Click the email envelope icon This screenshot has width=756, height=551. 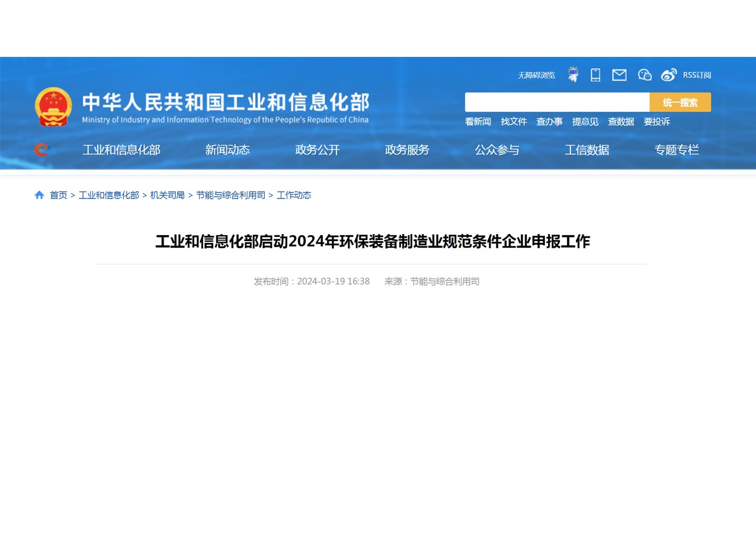[x=619, y=75]
